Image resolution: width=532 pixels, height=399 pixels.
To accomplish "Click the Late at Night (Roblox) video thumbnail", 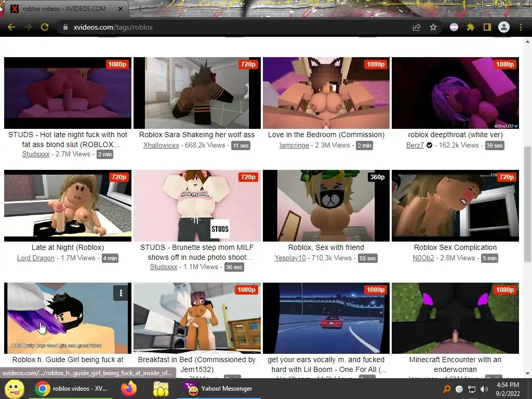I will pos(68,206).
